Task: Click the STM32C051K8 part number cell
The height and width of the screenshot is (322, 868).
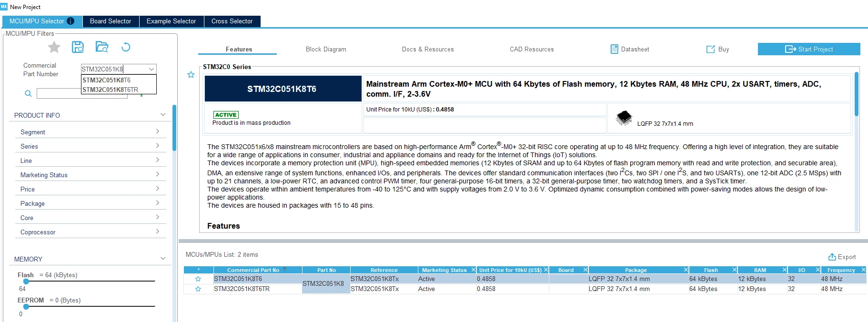Action: (326, 284)
